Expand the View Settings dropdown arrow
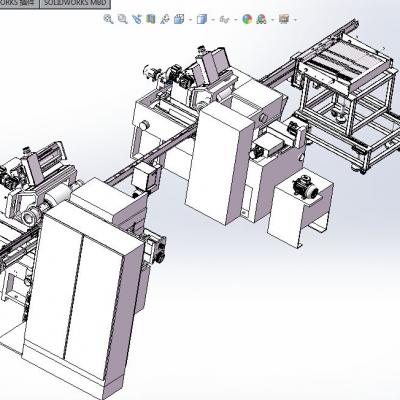The width and height of the screenshot is (400, 400). (x=295, y=20)
